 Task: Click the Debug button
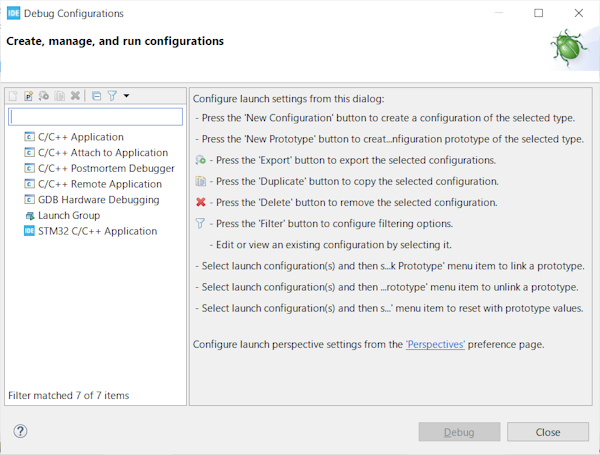(x=458, y=432)
